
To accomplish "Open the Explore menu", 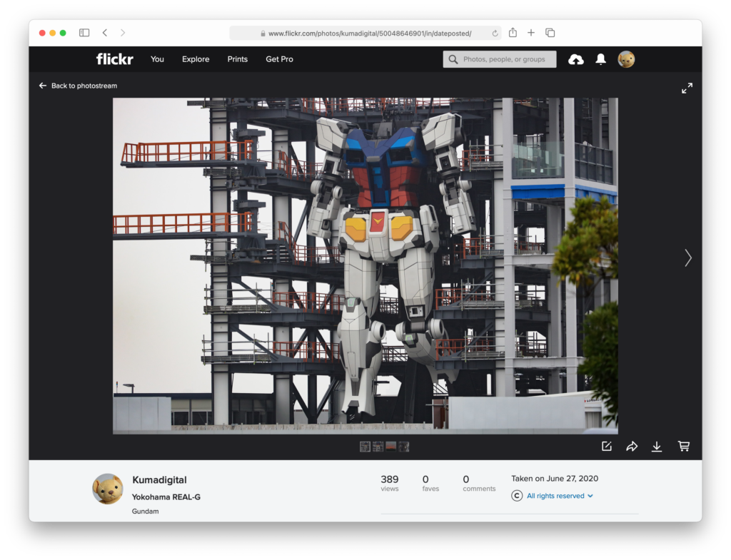I will [x=196, y=59].
